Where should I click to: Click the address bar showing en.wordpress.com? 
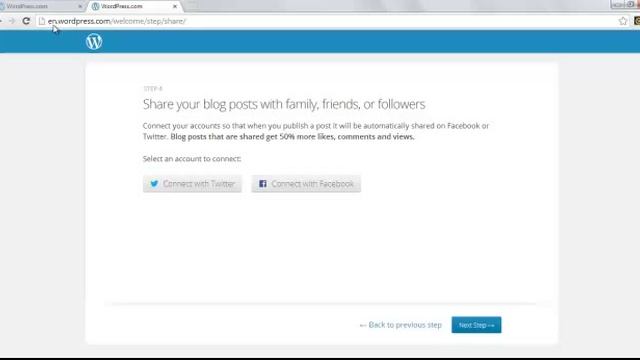[x=331, y=21]
